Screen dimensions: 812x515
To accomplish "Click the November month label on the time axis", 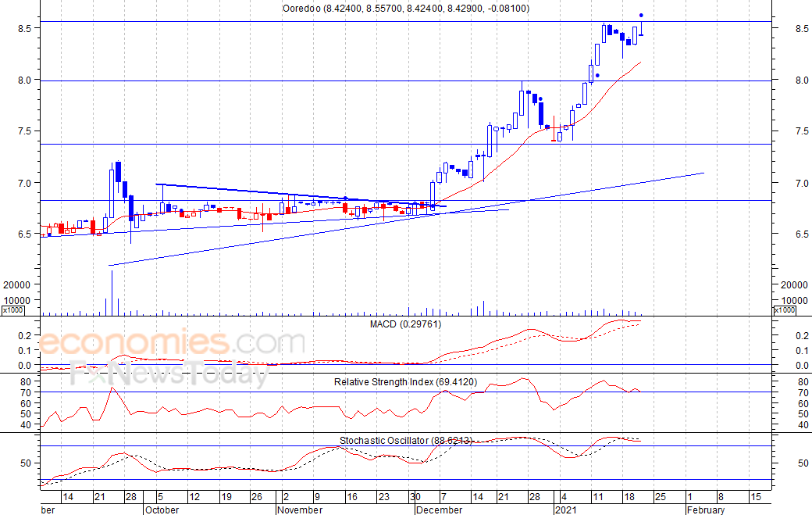I will 299,510.
